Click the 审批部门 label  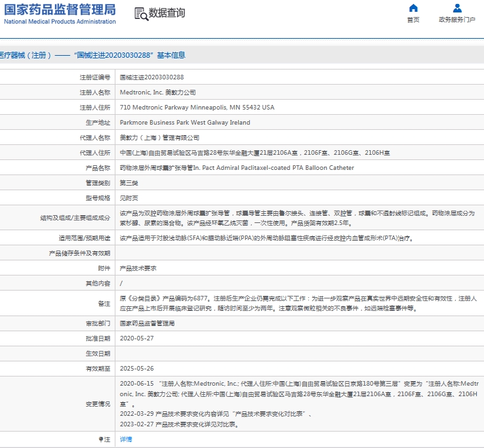pyautogui.click(x=98, y=323)
